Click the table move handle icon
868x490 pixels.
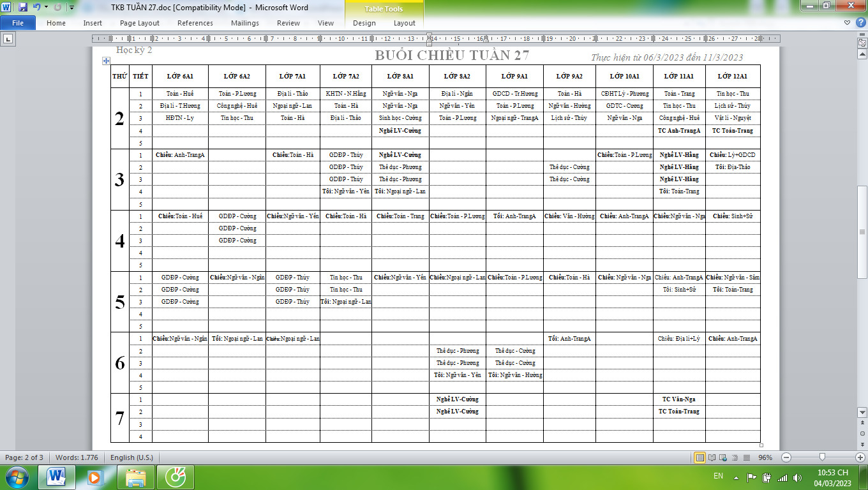106,61
